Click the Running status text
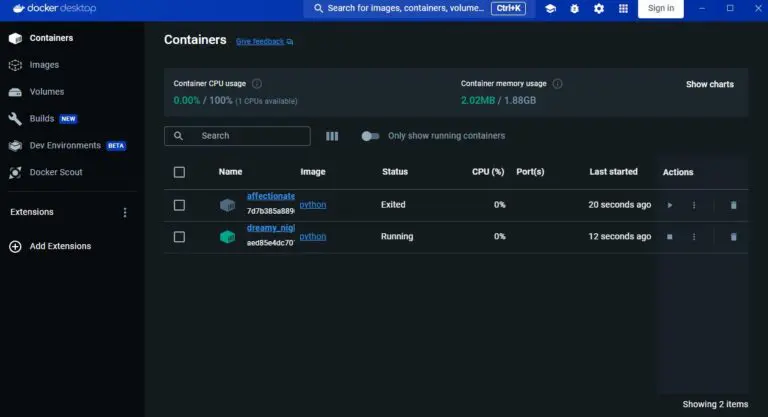This screenshot has height=417, width=768. pos(397,237)
